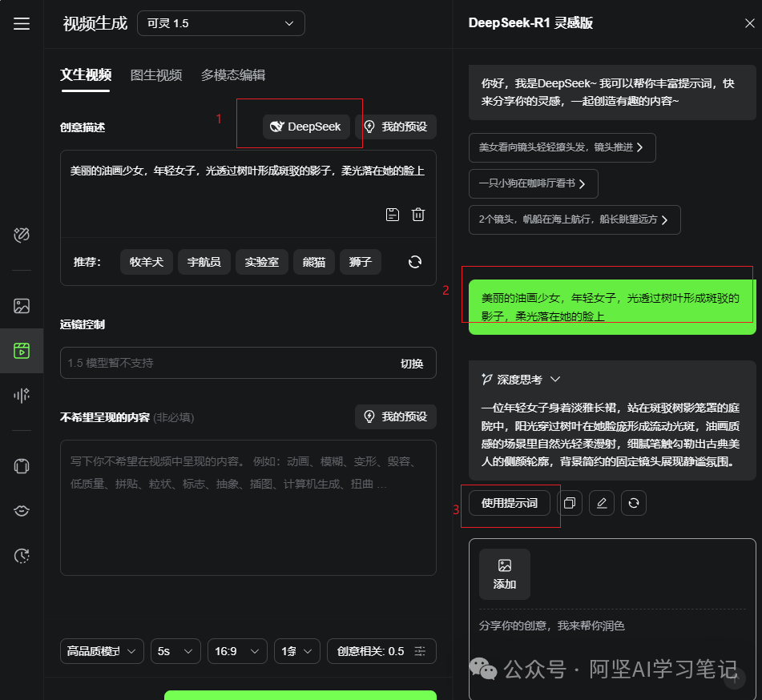Open the creative heart-brush sidebar icon
Viewport: 762px width, 700px height.
click(22, 235)
